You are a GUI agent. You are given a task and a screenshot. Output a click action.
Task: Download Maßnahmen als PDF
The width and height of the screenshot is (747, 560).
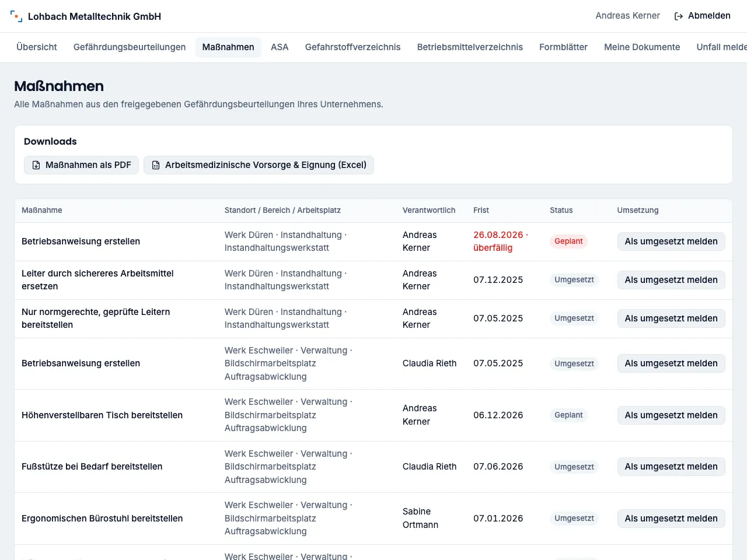(81, 165)
